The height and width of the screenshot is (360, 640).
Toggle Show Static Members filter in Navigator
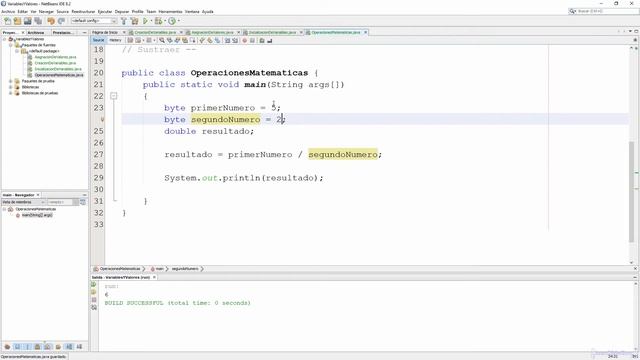pos(27,347)
